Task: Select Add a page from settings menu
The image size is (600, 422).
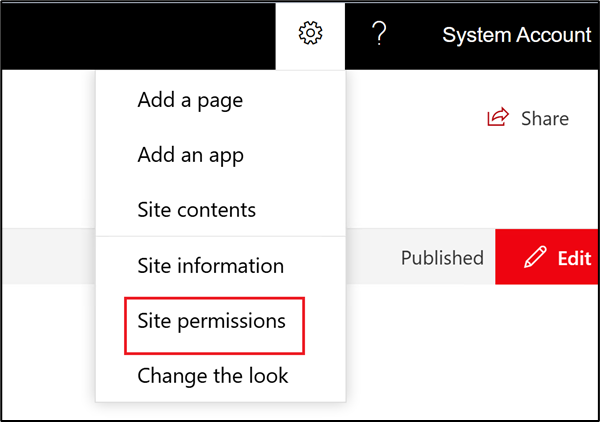Action: point(190,100)
